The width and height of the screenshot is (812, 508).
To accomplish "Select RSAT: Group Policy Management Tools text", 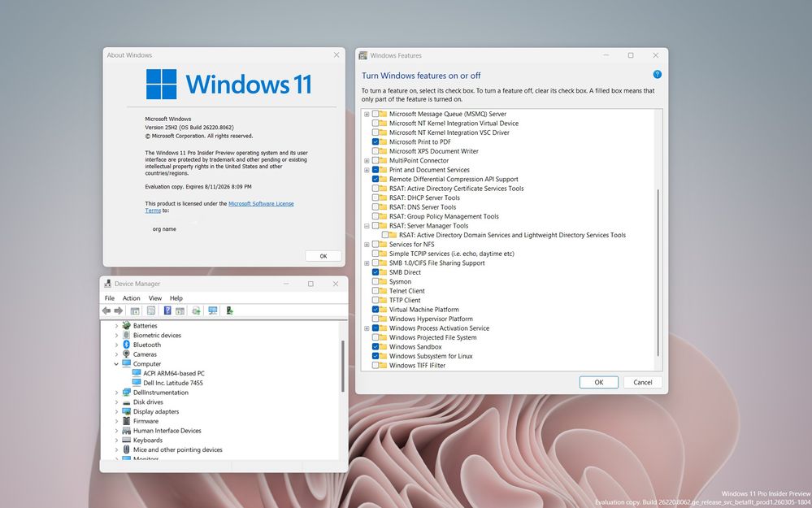I will tap(444, 216).
